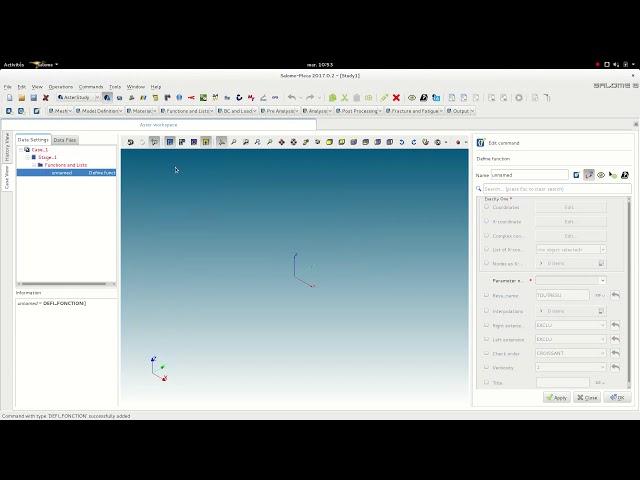Click the green Copy icon in toolbar
This screenshot has width=640, height=480.
pyautogui.click(x=333, y=98)
